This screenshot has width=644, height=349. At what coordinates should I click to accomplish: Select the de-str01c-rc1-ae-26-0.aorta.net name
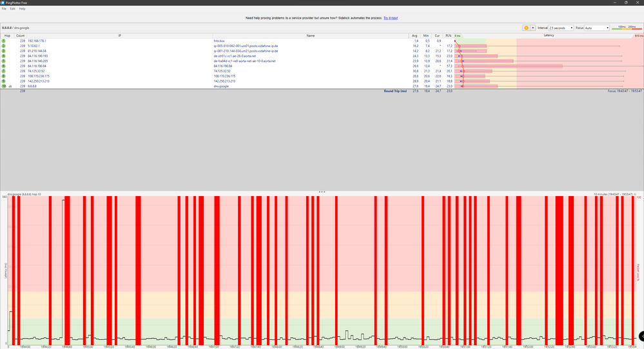[235, 56]
